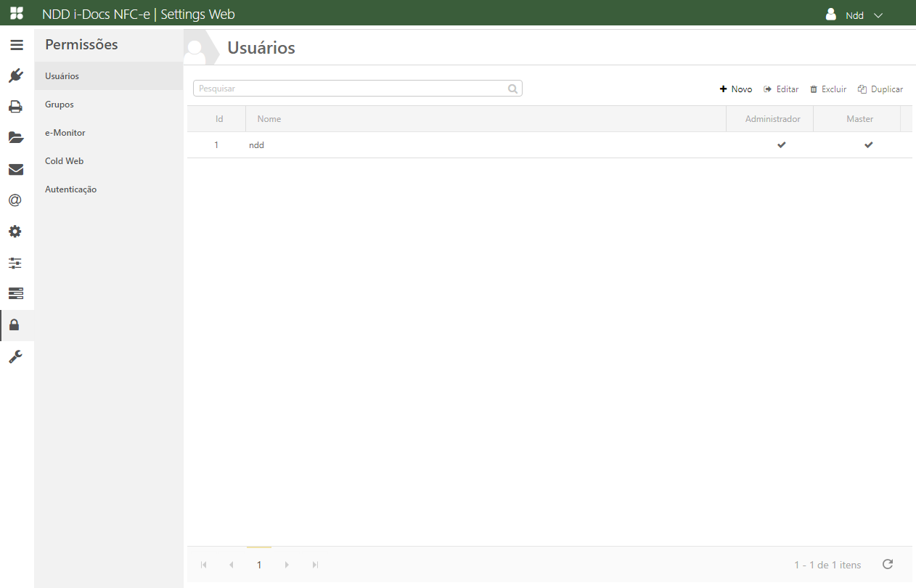Open the at-sign email sidebar icon
This screenshot has width=916, height=588.
tap(15, 200)
